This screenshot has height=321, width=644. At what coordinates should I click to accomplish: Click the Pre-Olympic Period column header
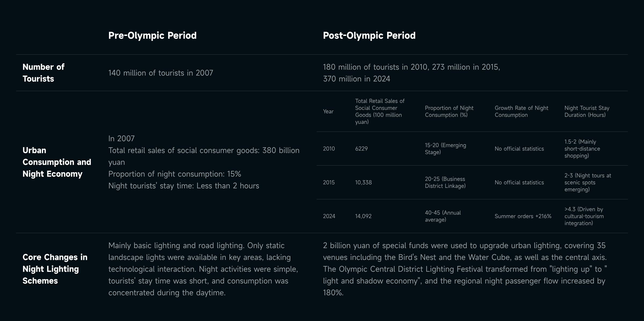pos(152,35)
